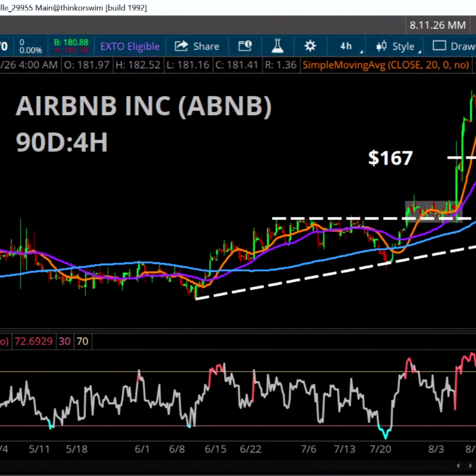Click the 6/15 date axis label
The image size is (476, 476).
215,449
